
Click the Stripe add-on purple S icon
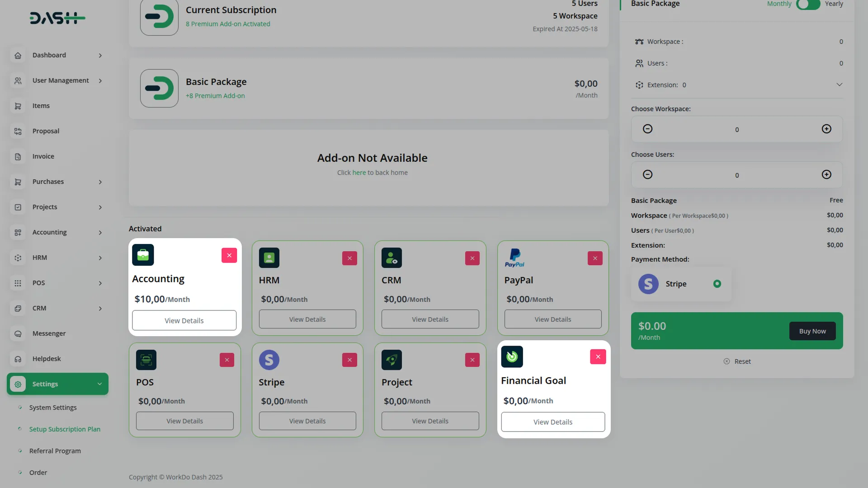pos(269,360)
